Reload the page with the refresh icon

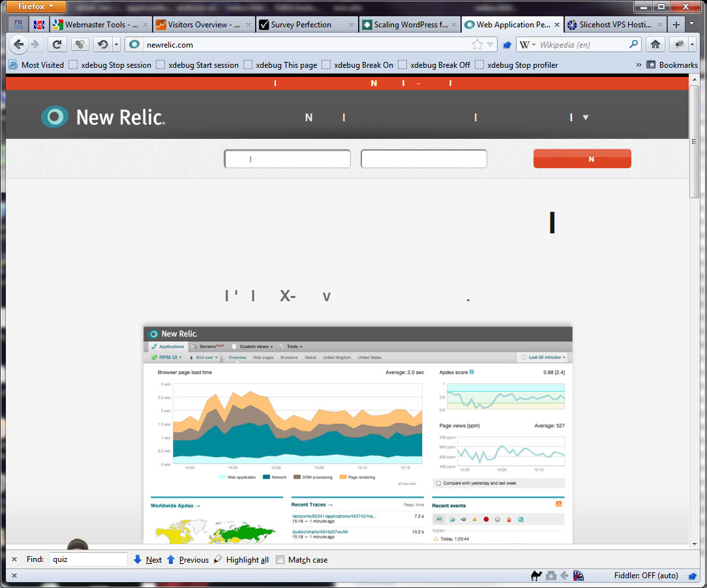point(57,44)
